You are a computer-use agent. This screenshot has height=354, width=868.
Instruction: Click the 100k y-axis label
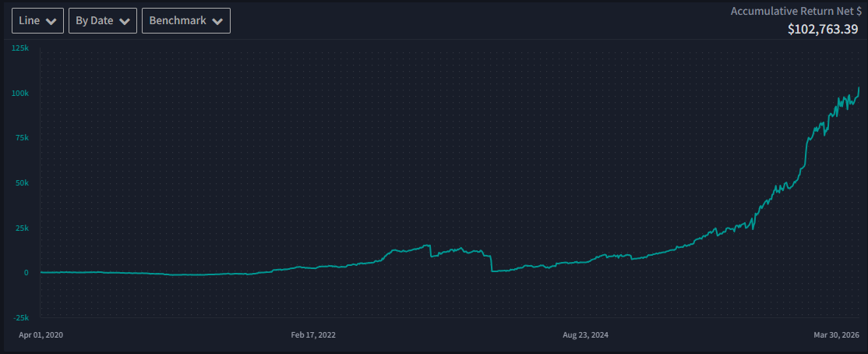point(20,93)
